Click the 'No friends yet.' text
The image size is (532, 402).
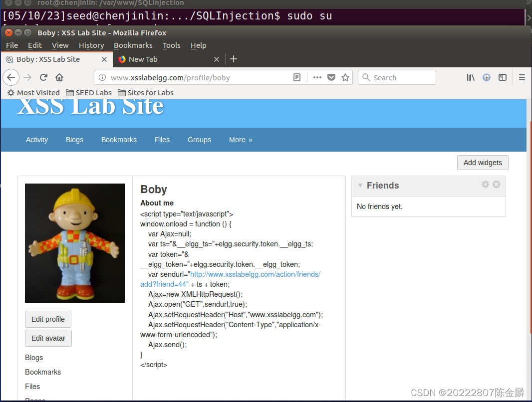(x=380, y=206)
